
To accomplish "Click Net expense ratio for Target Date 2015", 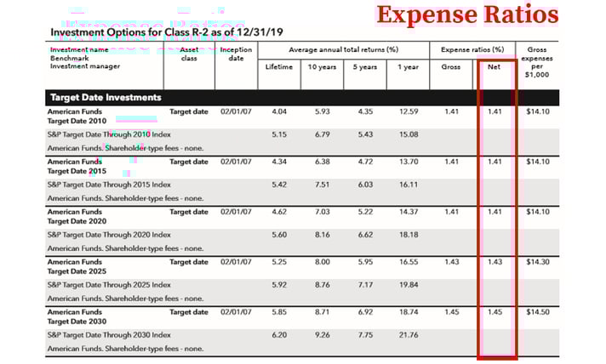I will tap(495, 162).
